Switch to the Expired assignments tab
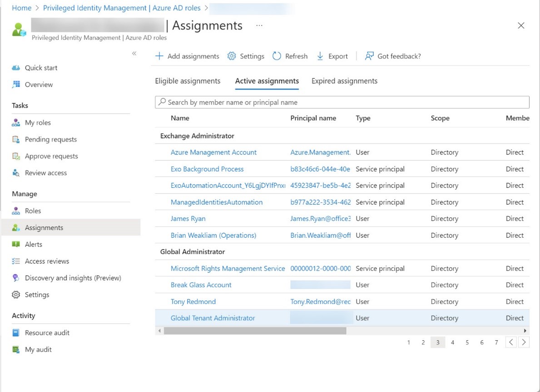Screen dimensions: 540x392 (344, 81)
